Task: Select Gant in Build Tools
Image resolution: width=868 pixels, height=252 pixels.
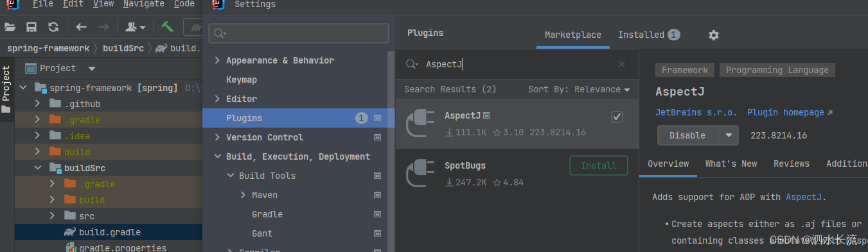Action: pos(262,233)
